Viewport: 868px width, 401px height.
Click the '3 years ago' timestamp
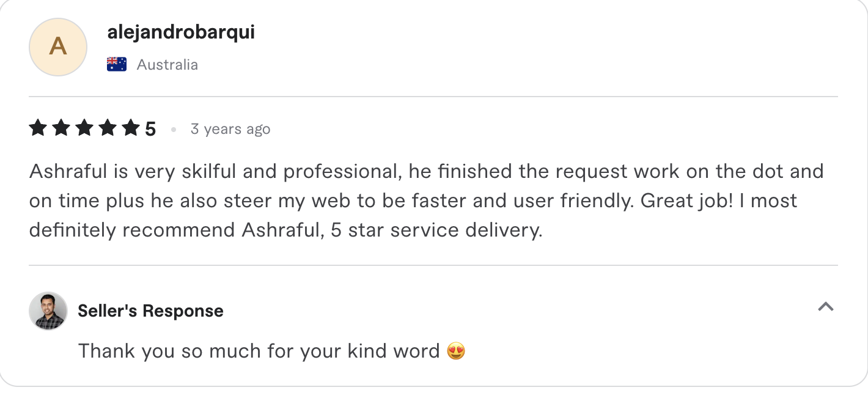coord(230,129)
